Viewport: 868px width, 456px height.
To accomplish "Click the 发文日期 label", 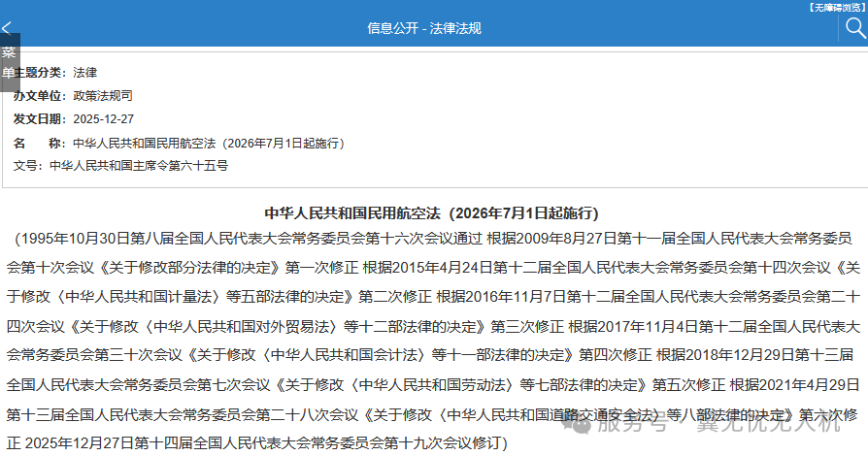I will point(40,119).
